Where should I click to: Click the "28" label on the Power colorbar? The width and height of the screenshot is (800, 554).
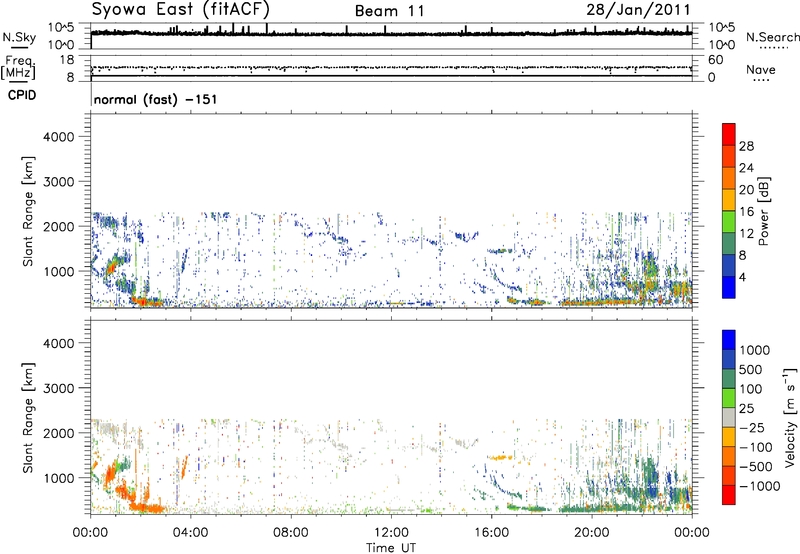(x=746, y=146)
